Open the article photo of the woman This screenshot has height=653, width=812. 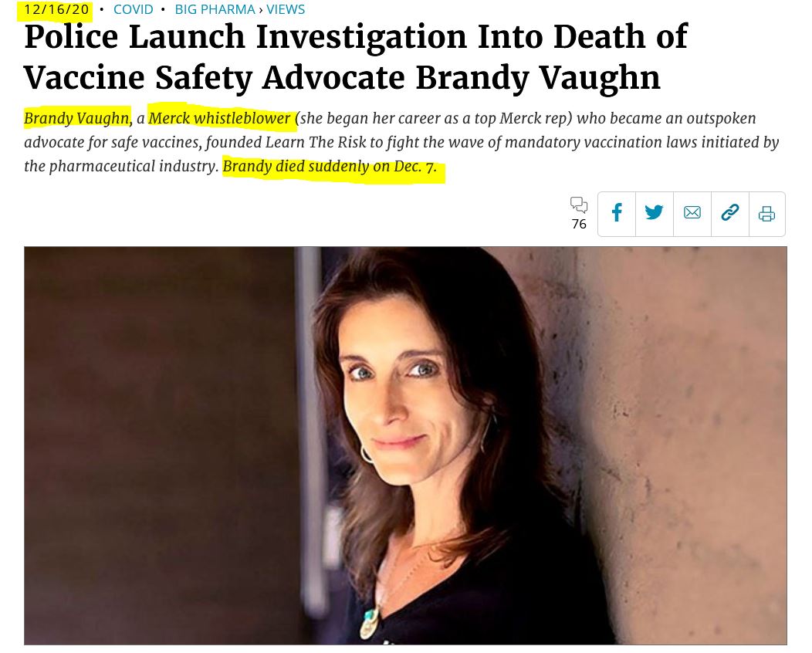click(405, 445)
